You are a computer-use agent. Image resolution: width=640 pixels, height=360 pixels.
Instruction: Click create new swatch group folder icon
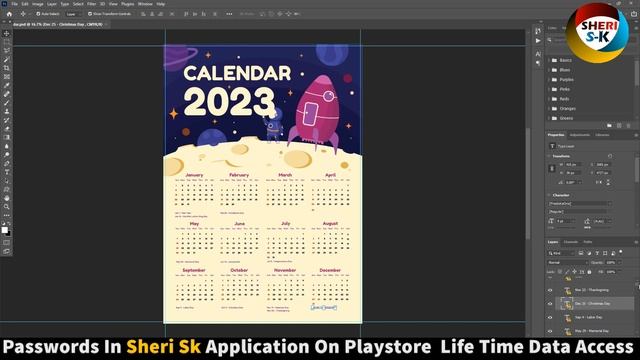click(609, 126)
